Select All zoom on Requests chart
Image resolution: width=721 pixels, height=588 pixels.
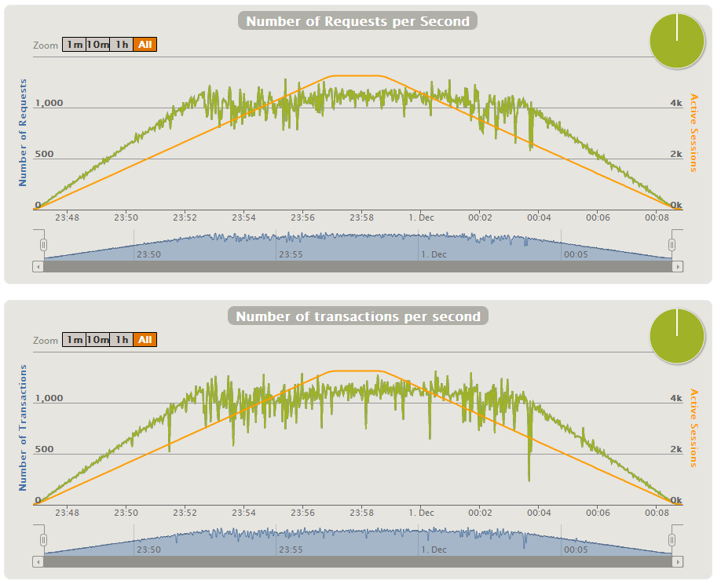pos(145,45)
